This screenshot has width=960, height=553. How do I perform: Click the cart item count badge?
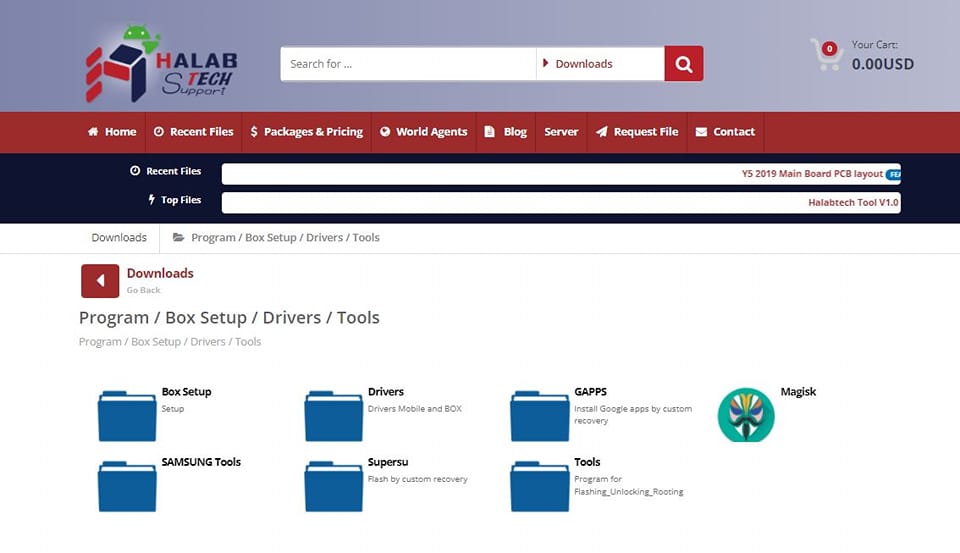[830, 48]
